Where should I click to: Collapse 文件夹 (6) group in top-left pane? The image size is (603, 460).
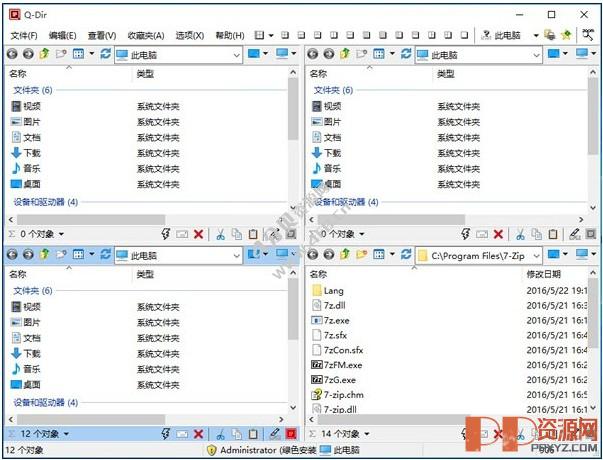33,90
